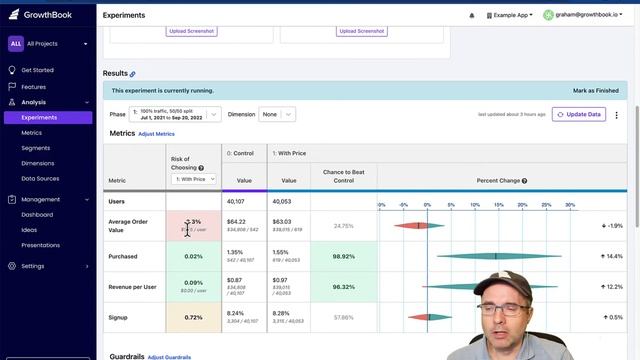The image size is (640, 360).
Task: Click the ALL projects badge
Action: 16,44
